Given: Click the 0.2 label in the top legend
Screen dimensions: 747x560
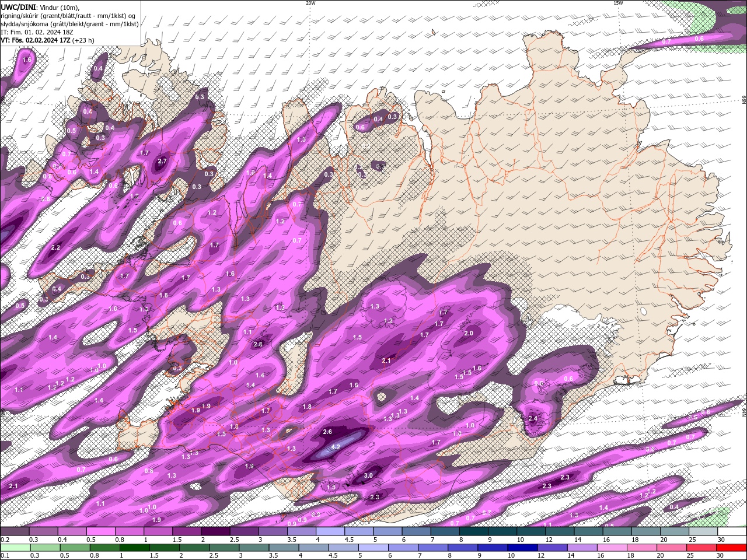Looking at the screenshot, I should (x=4, y=540).
